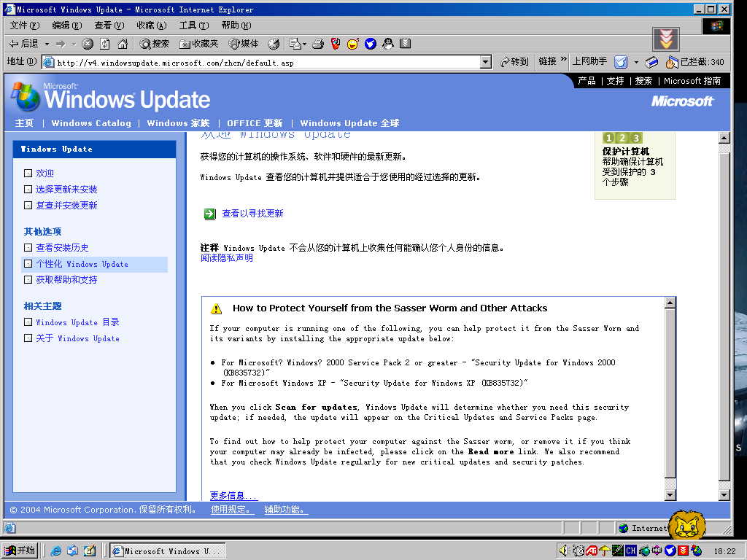Open the Search (搜索) toolbar button
The height and width of the screenshot is (560, 747).
tap(155, 44)
